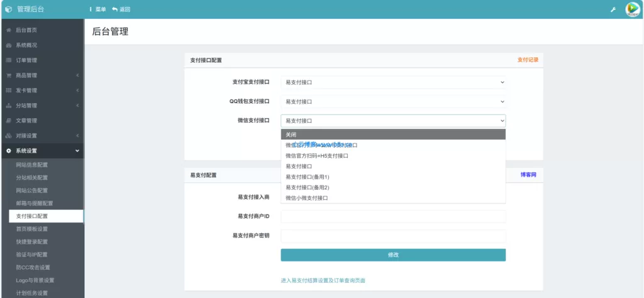644x298 pixels.
Task: Expand the 分站管理 submenu arrow
Action: pos(77,106)
